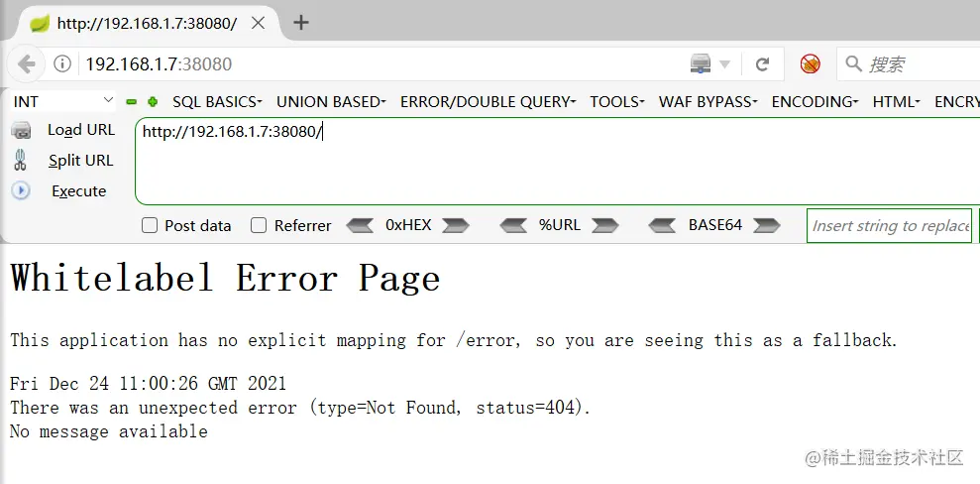Click the Split URL label
Screen dimensions: 980x484
tap(81, 161)
